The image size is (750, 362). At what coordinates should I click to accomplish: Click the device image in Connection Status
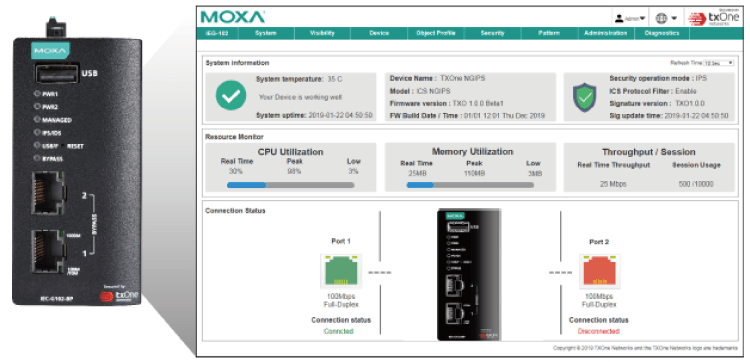pyautogui.click(x=469, y=274)
